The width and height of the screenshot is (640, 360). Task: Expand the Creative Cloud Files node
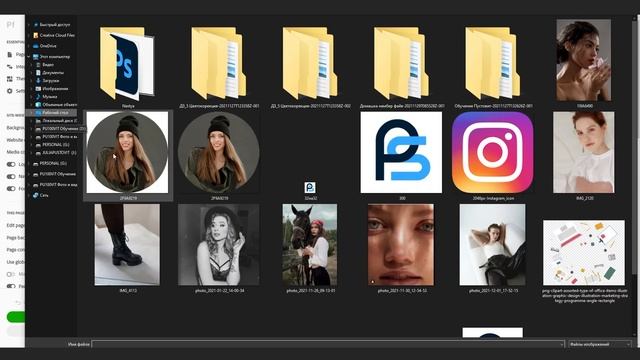pyautogui.click(x=29, y=36)
